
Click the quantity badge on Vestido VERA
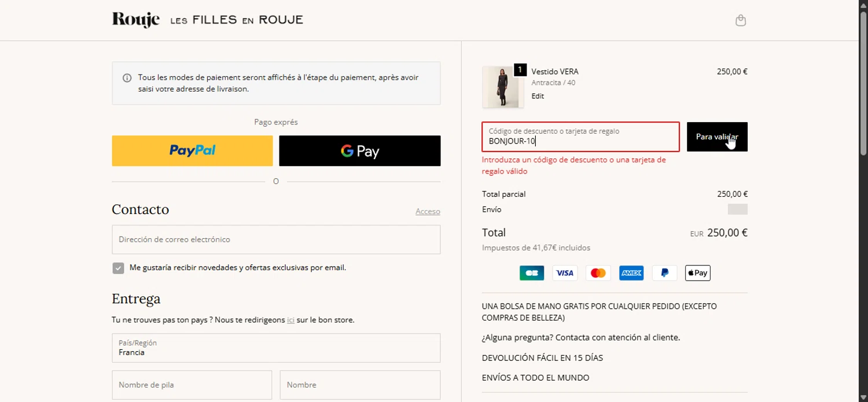(520, 70)
